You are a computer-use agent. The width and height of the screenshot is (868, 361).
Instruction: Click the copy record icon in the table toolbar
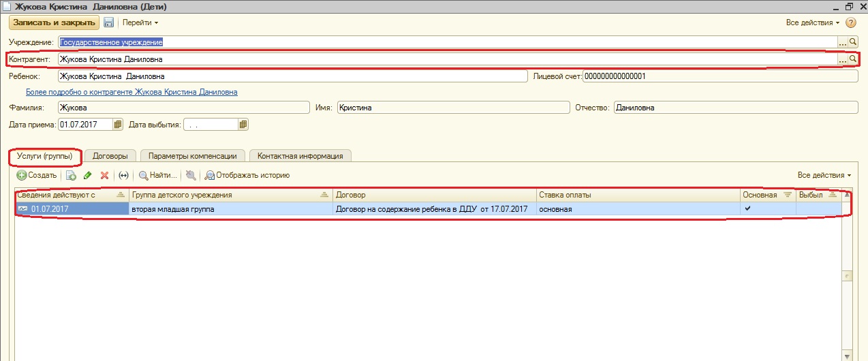(x=71, y=175)
